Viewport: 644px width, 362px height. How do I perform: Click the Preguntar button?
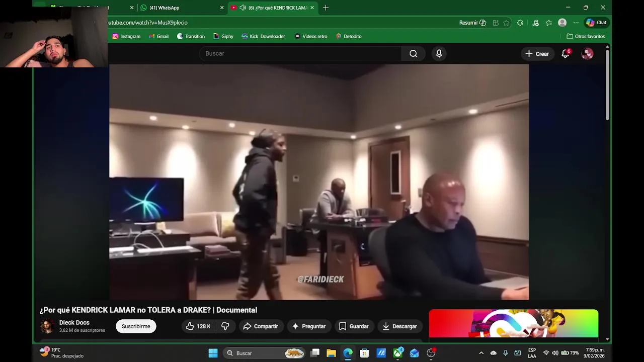click(309, 326)
